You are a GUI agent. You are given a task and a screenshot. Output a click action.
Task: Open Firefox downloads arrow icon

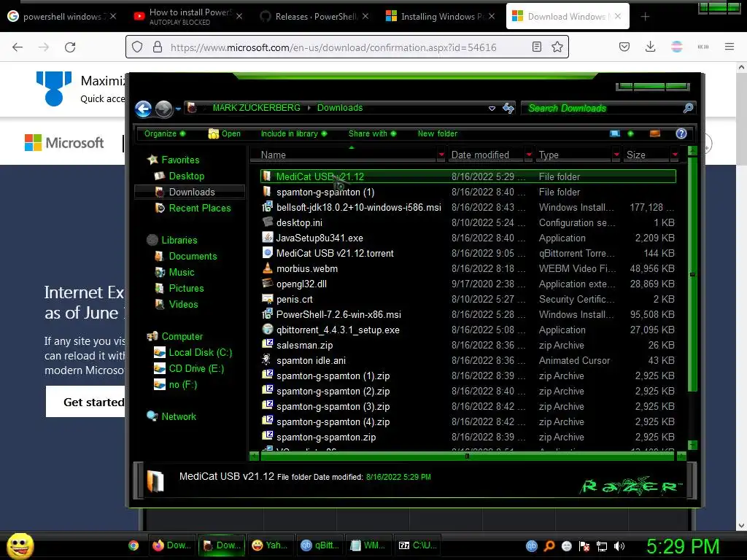650,47
